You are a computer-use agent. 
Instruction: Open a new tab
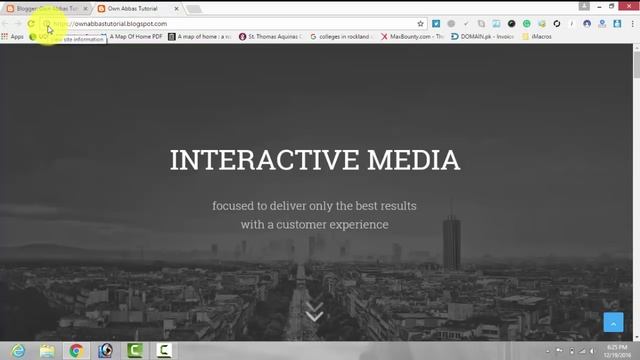(x=194, y=9)
